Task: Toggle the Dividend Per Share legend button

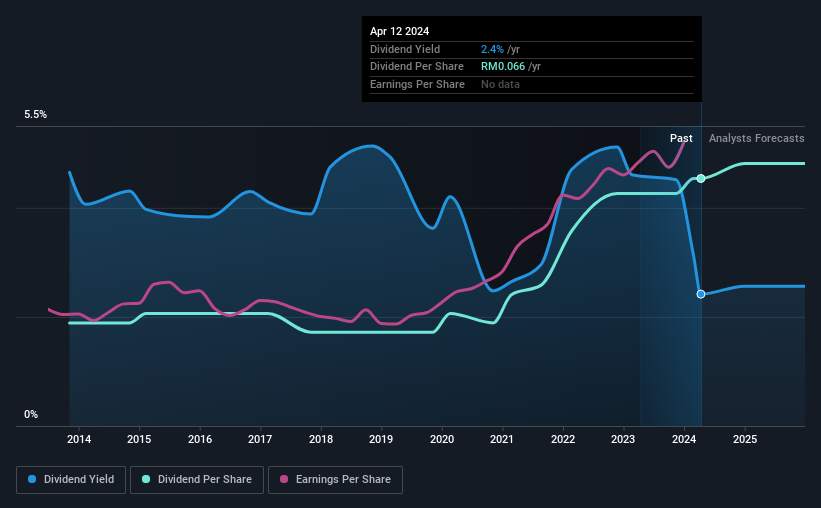Action: click(x=197, y=480)
